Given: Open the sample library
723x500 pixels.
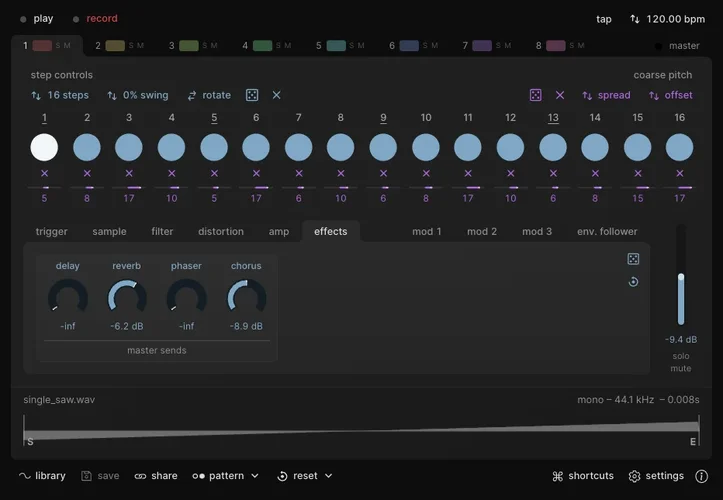Looking at the screenshot, I should tap(42, 476).
